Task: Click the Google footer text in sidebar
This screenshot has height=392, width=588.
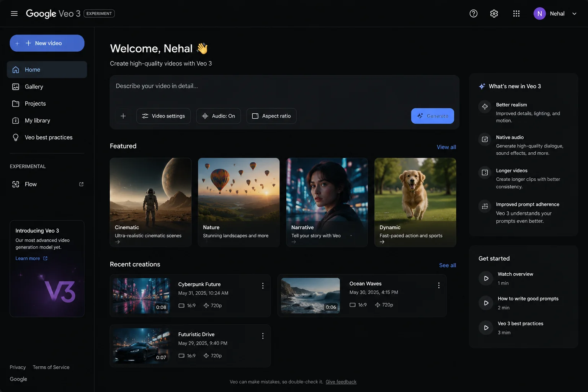Action: point(18,379)
